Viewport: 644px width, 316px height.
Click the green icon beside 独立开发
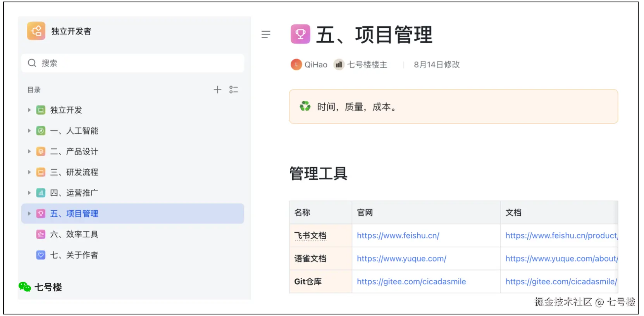coord(41,110)
